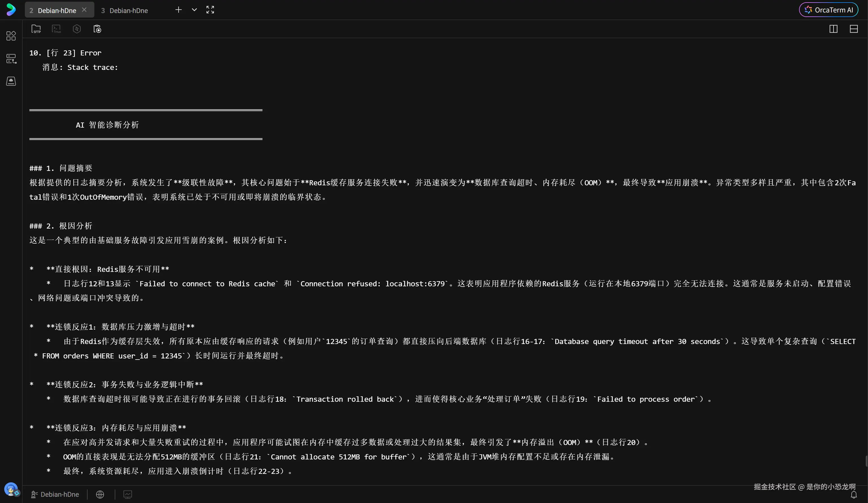Click Debian-hDne lighthouse label in status bar
The width and height of the screenshot is (868, 503).
(x=55, y=495)
